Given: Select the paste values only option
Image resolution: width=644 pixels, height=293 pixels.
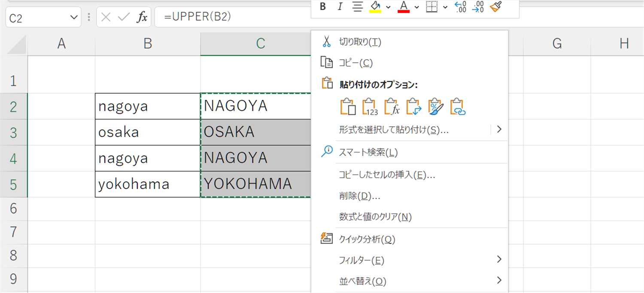Looking at the screenshot, I should click(370, 106).
